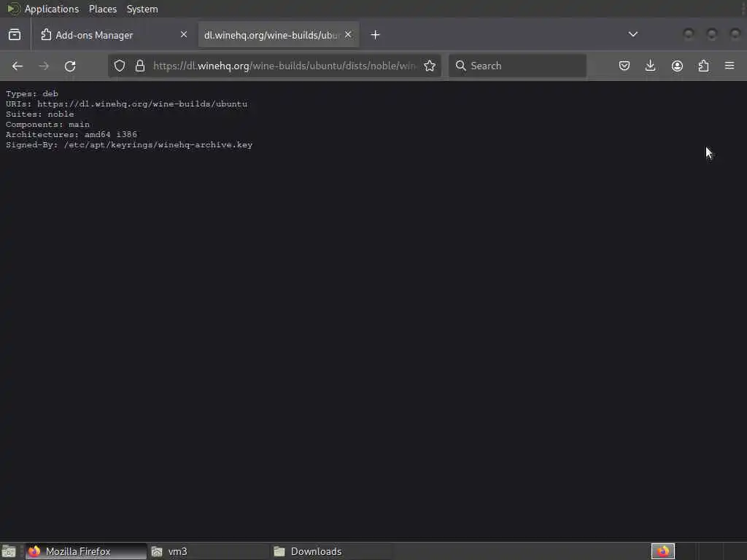This screenshot has width=747, height=560.
Task: Save page to Pocket
Action: (x=624, y=66)
